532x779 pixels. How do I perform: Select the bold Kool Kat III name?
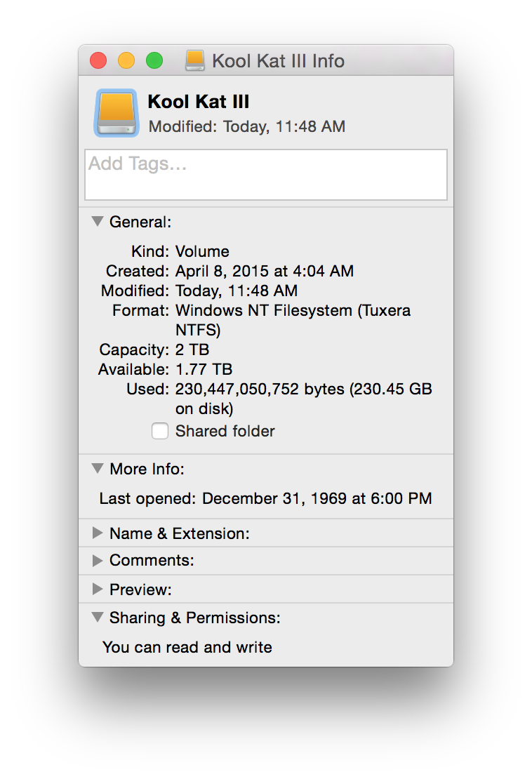(x=199, y=102)
